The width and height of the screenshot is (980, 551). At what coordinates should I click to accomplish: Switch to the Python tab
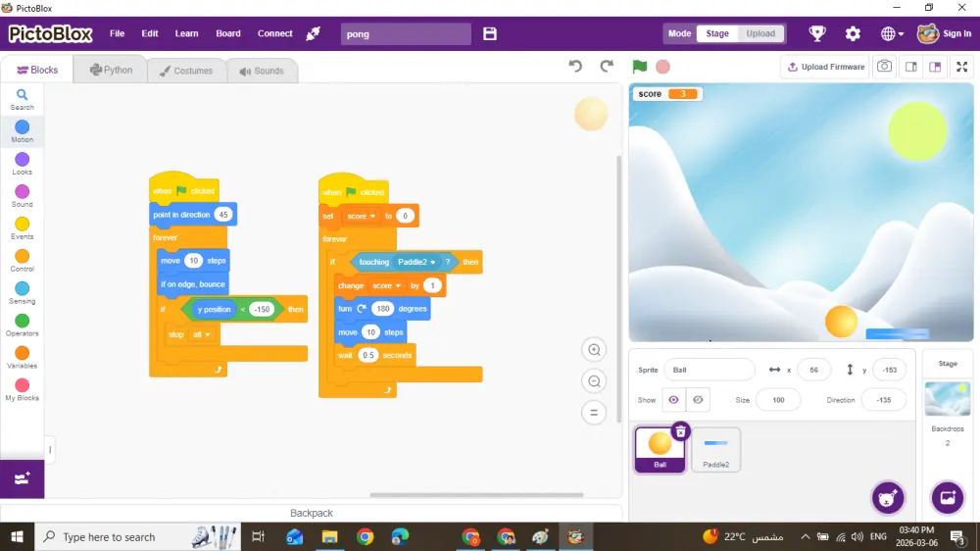point(111,70)
